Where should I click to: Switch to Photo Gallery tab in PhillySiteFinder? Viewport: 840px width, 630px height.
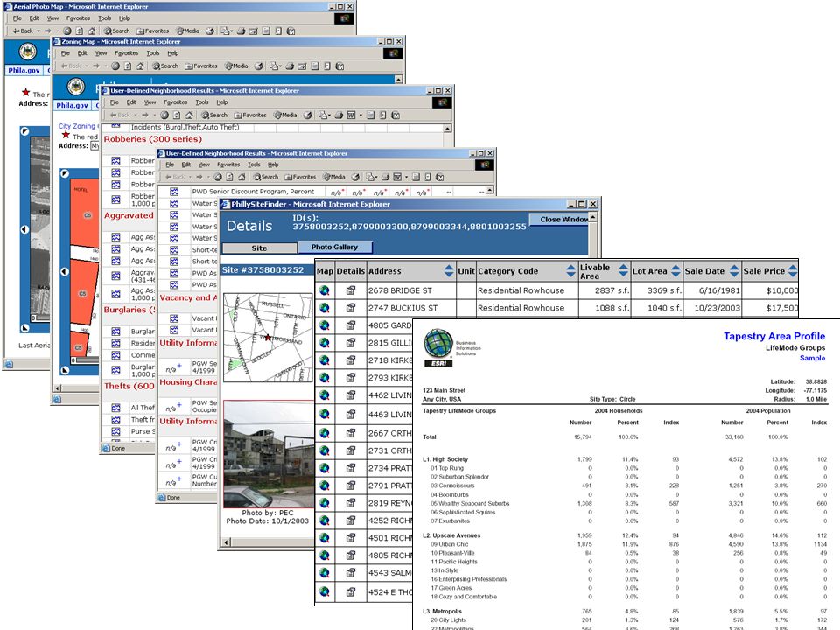tap(334, 247)
